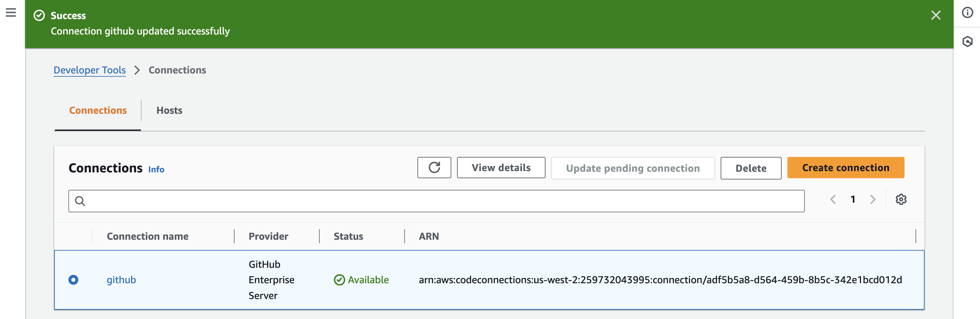Click the Provider column header
The image size is (980, 319).
(x=268, y=236)
